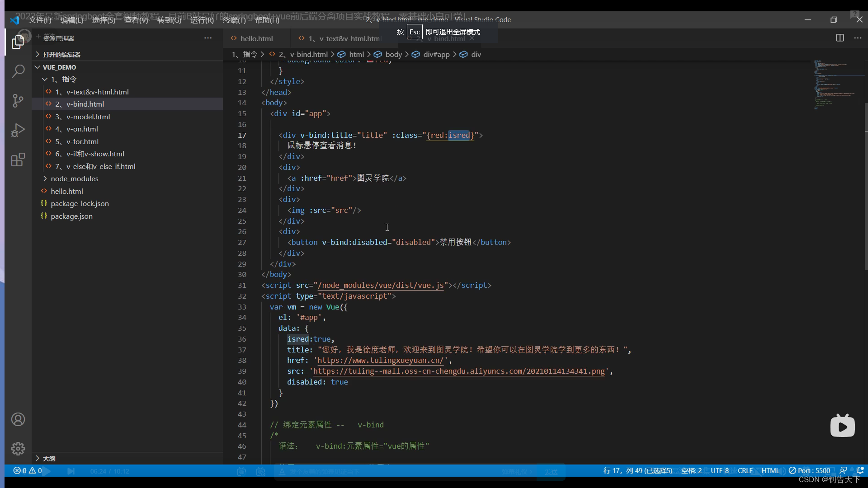Click the 禁用按钮 button text in code

pyautogui.click(x=456, y=242)
